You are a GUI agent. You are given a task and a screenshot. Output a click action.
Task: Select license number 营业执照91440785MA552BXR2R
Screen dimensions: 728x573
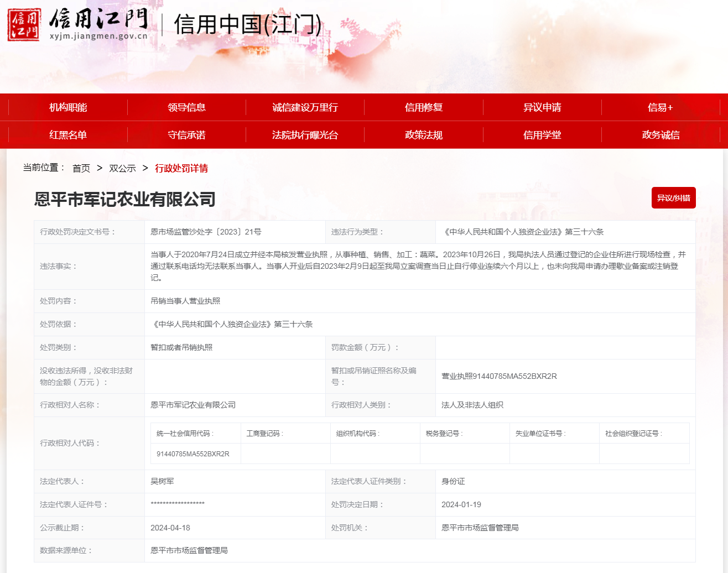click(x=499, y=376)
